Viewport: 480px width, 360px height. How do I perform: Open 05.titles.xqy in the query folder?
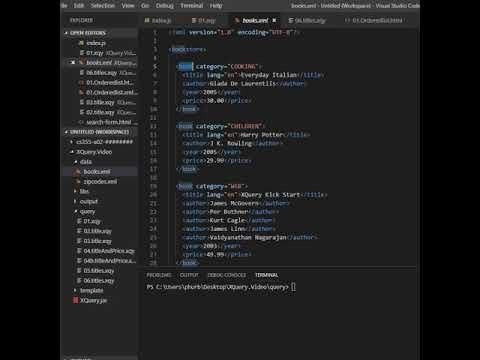point(99,271)
